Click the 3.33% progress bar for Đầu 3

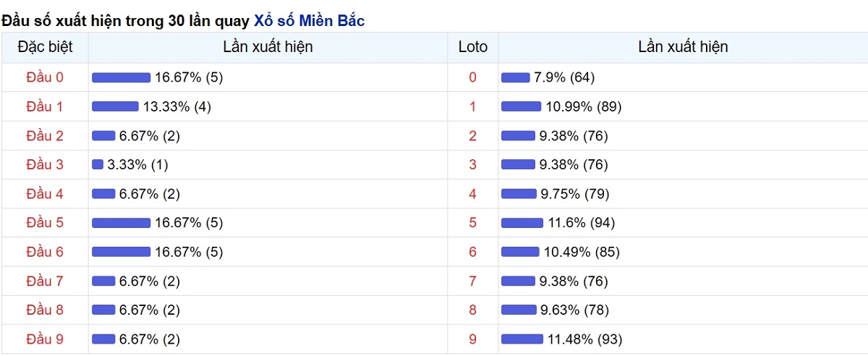(98, 164)
